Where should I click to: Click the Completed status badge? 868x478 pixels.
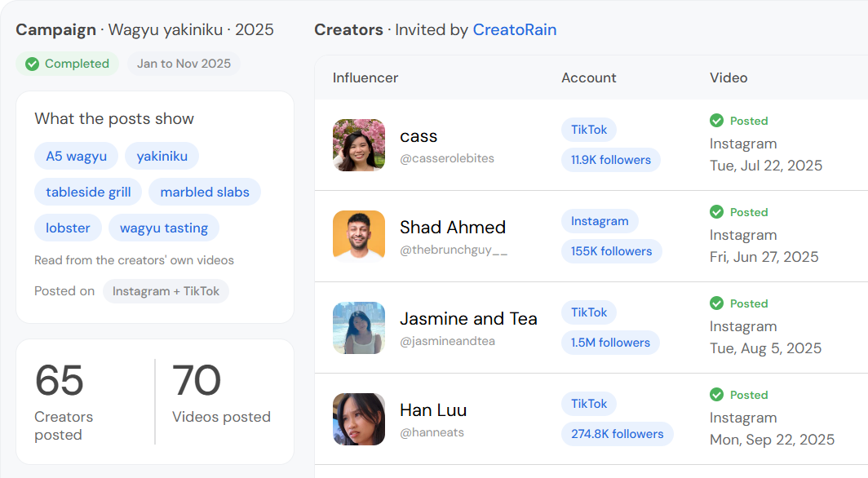pyautogui.click(x=68, y=64)
